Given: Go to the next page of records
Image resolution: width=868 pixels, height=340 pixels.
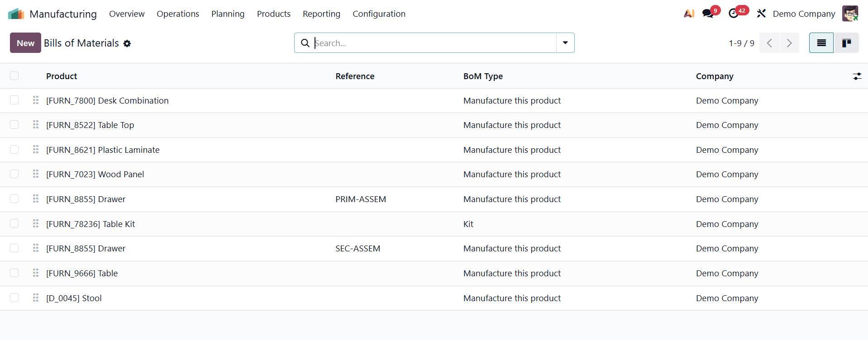Looking at the screenshot, I should click(x=789, y=43).
